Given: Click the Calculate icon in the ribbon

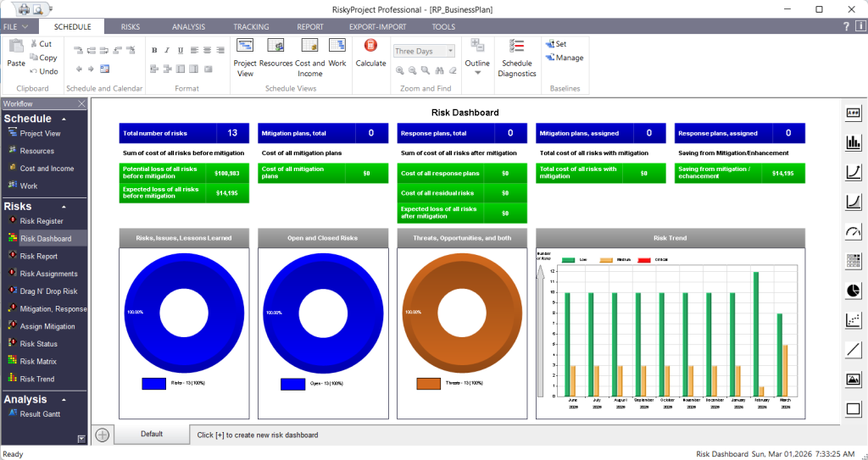Looking at the screenshot, I should (x=370, y=53).
